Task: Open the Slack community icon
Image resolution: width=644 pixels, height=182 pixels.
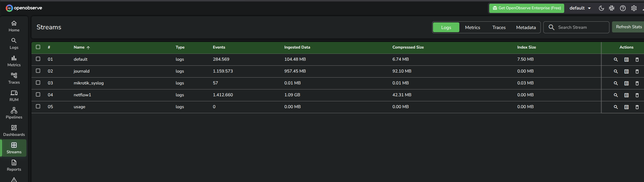Action: [612, 8]
